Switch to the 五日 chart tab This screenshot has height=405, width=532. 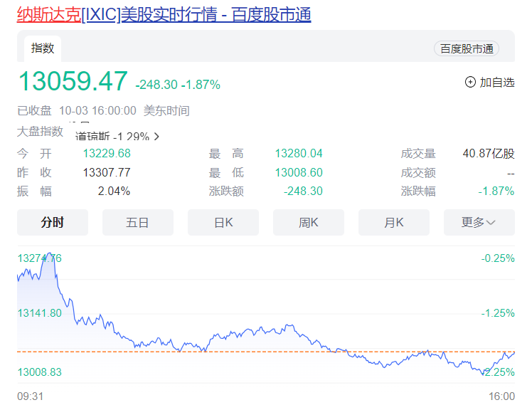pos(138,222)
